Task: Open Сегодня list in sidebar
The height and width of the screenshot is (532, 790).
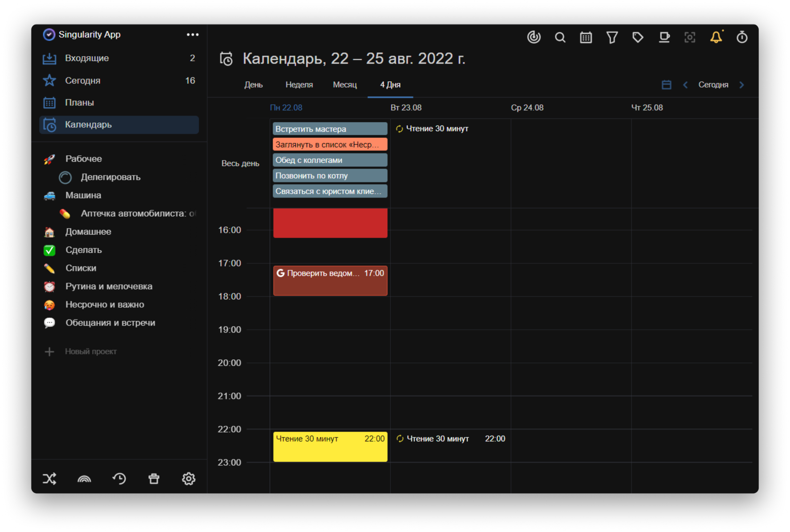Action: pyautogui.click(x=119, y=80)
